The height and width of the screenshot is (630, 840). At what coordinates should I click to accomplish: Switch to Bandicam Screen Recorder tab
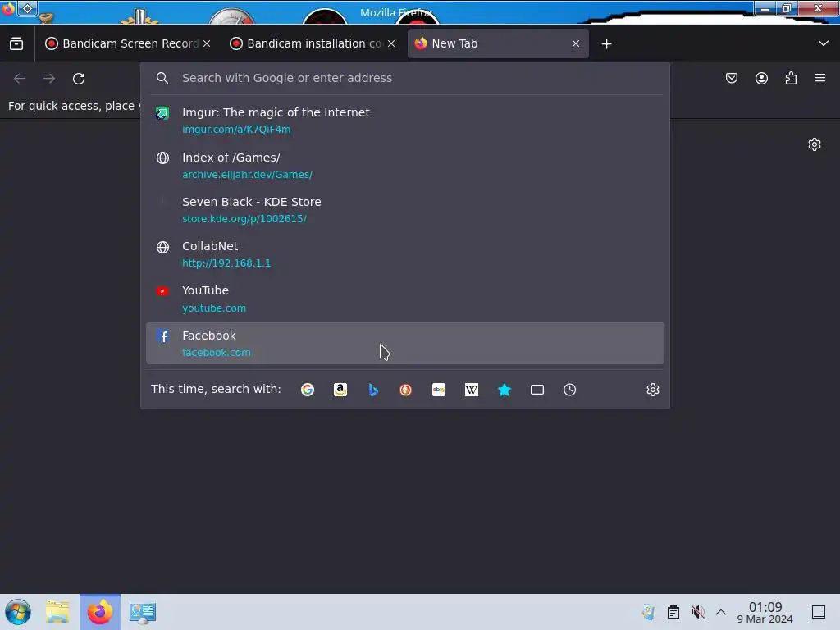click(121, 43)
